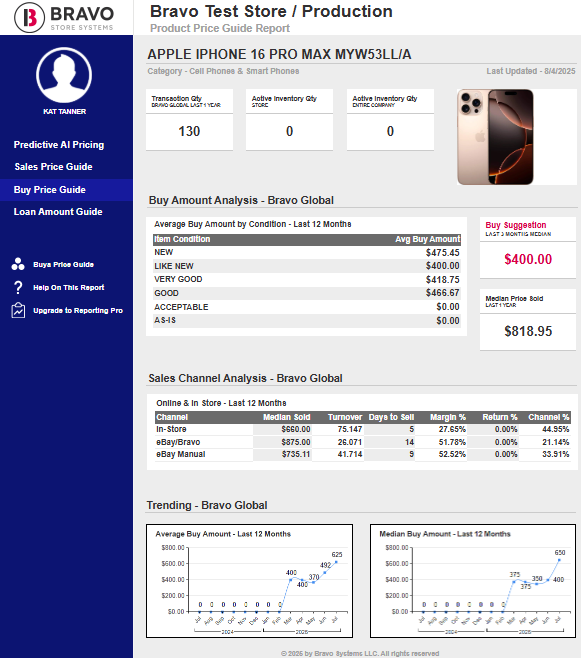Click the Median Buy Amount trend chart
Viewport: 581px width, 658px height.
pyautogui.click(x=473, y=581)
